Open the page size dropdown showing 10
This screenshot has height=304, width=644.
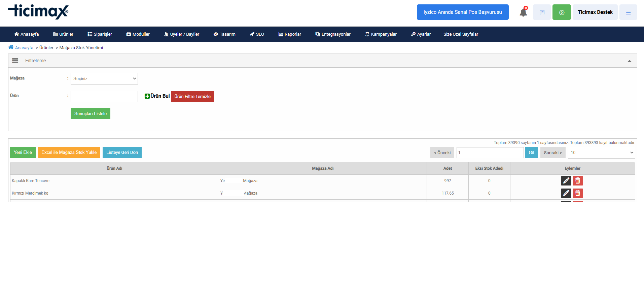(x=602, y=153)
